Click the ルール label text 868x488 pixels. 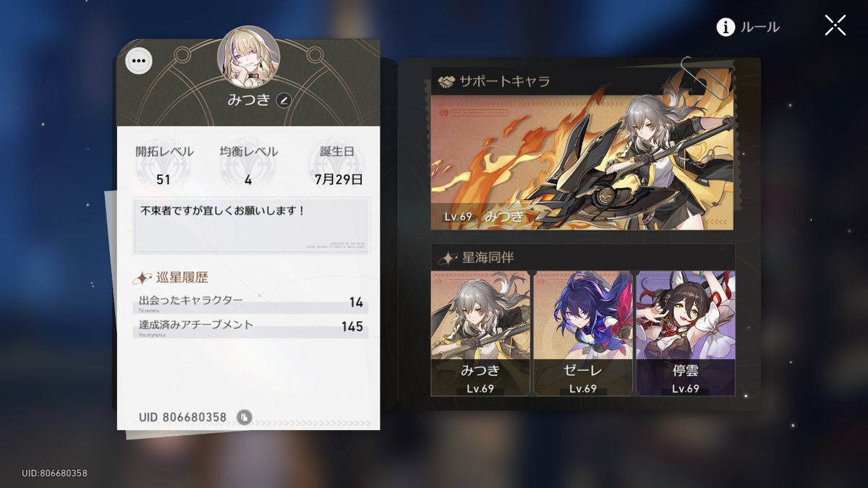[759, 27]
